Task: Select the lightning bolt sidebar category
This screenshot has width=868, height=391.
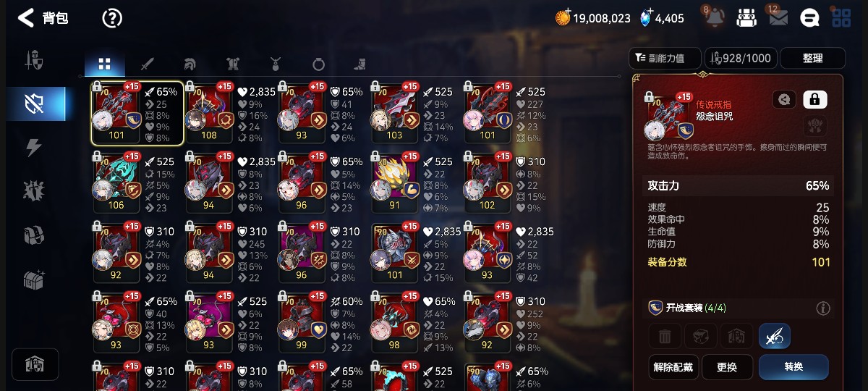Action: (34, 147)
